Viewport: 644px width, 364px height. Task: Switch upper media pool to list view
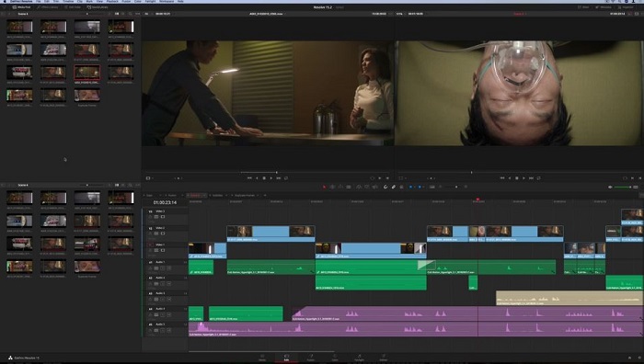tap(122, 14)
